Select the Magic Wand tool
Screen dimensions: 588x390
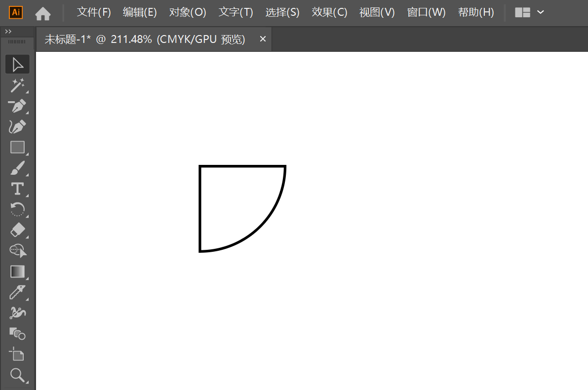(17, 85)
